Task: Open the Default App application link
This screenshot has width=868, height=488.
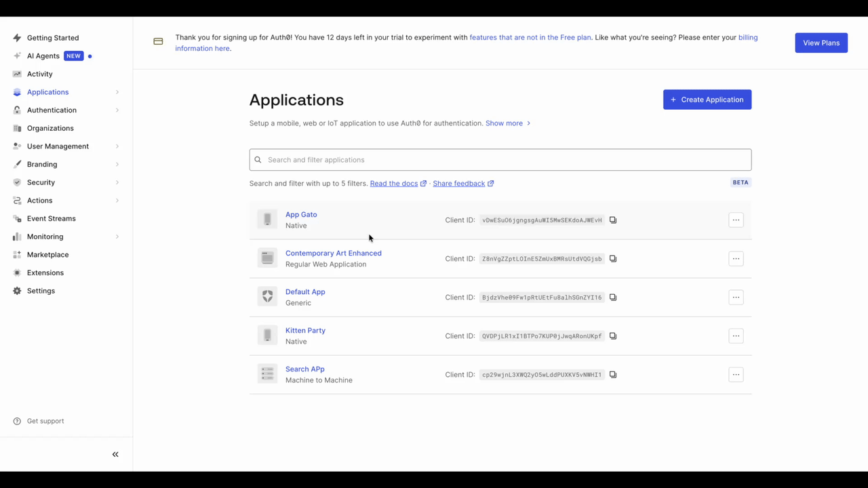Action: click(x=305, y=292)
